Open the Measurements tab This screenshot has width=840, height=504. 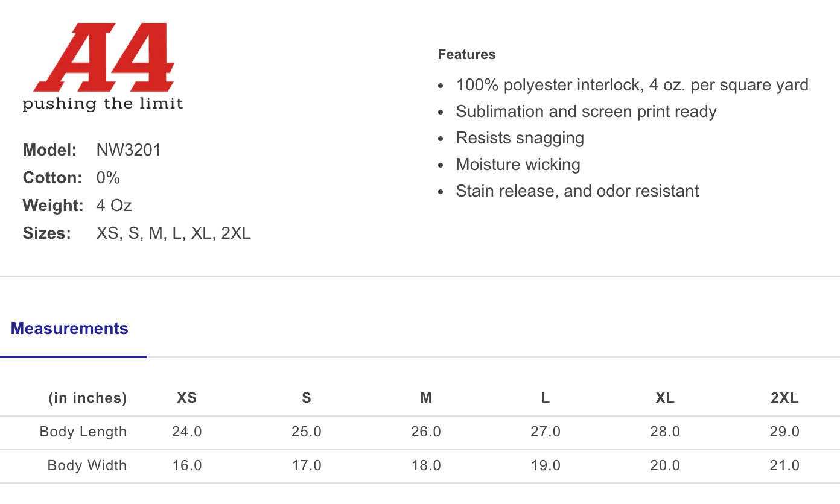tap(69, 329)
